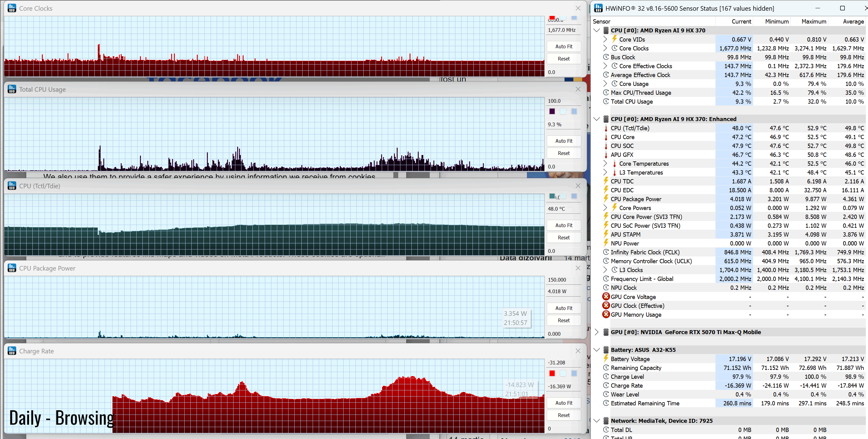Click the HWiNFO icon in Core Clocks title bar
Screen dimensions: 868x439
(12, 8)
